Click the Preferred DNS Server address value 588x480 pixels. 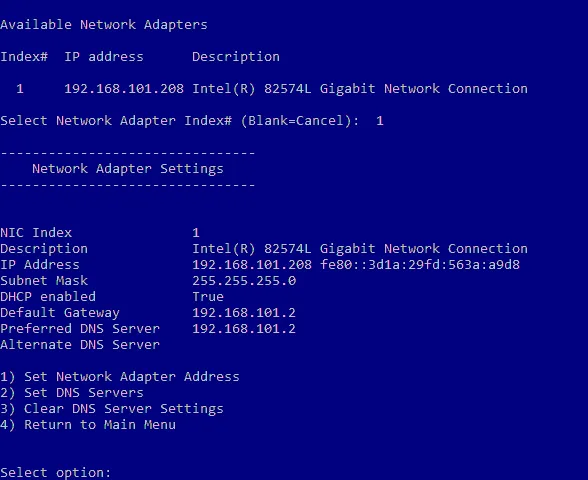pos(244,329)
